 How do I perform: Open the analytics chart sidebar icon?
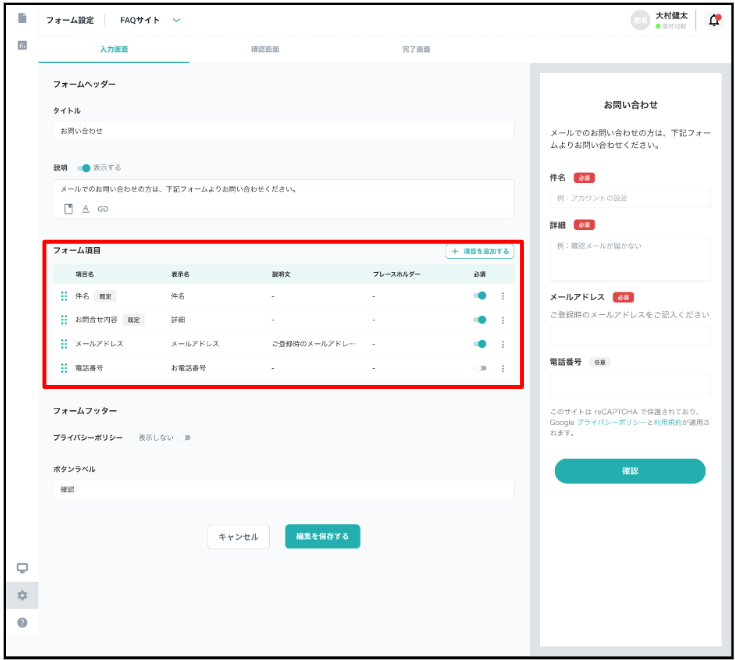coord(22,45)
